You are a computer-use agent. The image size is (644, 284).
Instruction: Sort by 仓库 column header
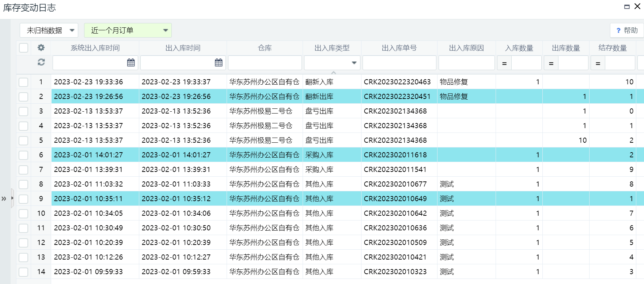click(265, 48)
